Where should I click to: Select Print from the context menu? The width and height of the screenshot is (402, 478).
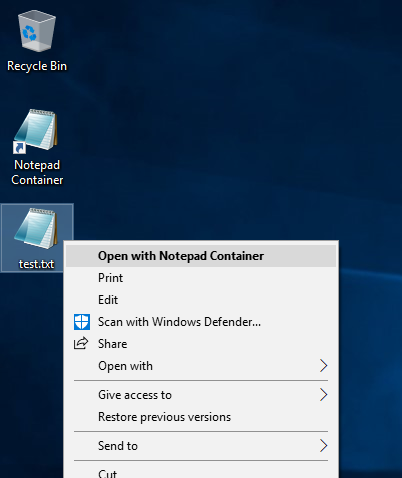201,278
